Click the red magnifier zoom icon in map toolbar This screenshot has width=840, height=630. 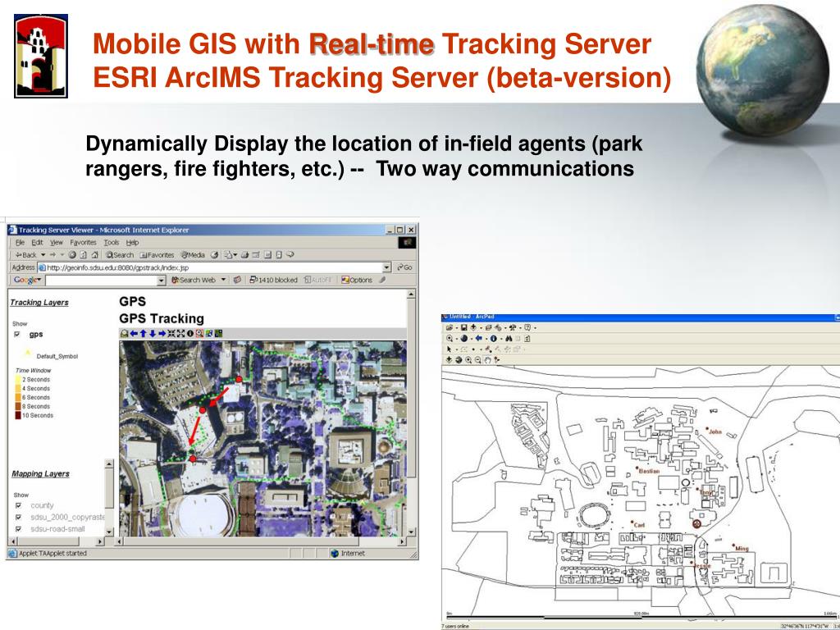coord(199,334)
